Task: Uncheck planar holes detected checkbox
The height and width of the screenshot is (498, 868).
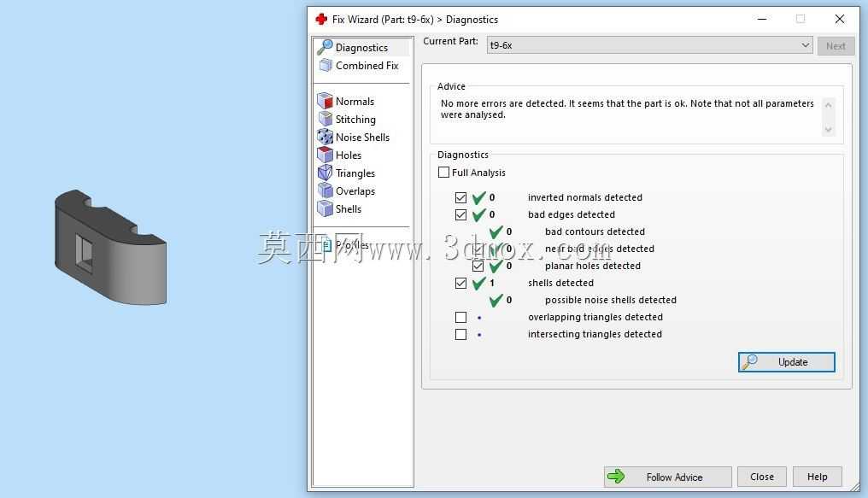Action: pos(478,267)
